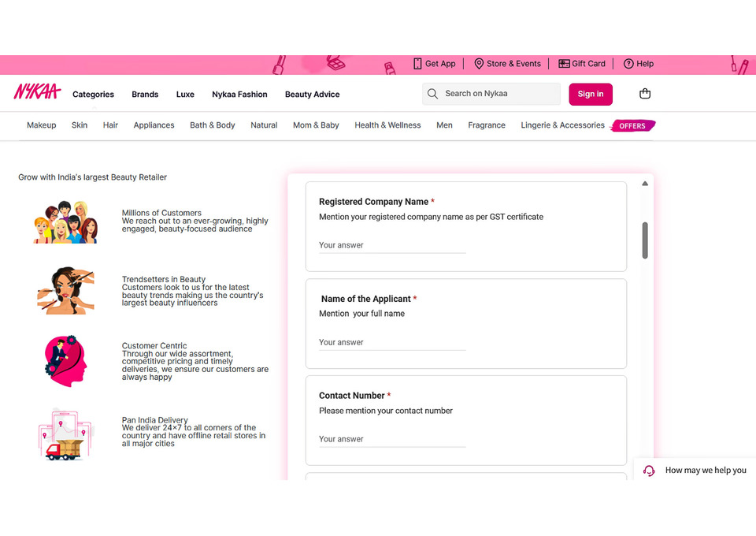Click the 'Pan India Delivery' text

(x=155, y=420)
